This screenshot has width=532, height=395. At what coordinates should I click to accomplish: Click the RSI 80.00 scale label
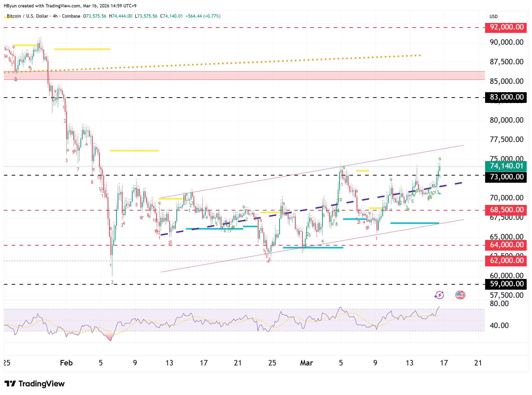[x=499, y=304]
